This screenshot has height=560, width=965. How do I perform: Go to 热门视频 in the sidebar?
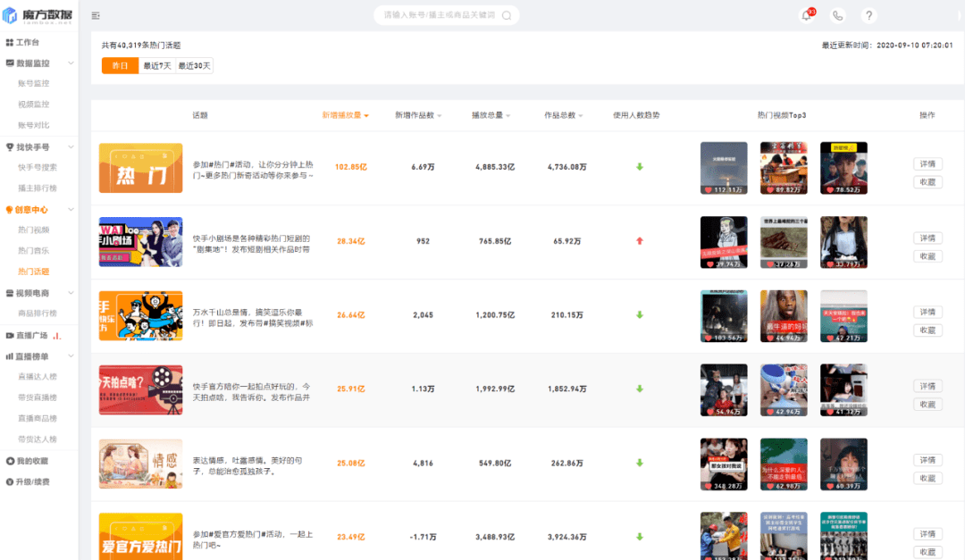click(x=34, y=230)
